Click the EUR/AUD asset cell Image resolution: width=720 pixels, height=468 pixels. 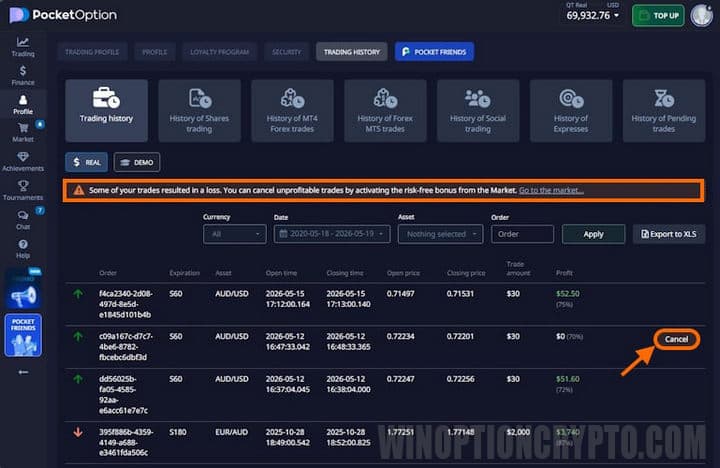coord(231,432)
